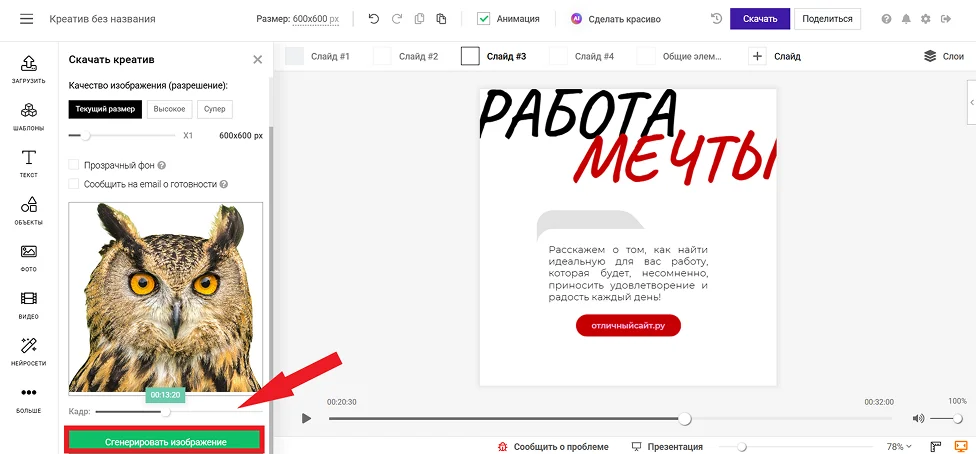Open the 78% zoom dropdown
976x454 pixels.
click(899, 447)
